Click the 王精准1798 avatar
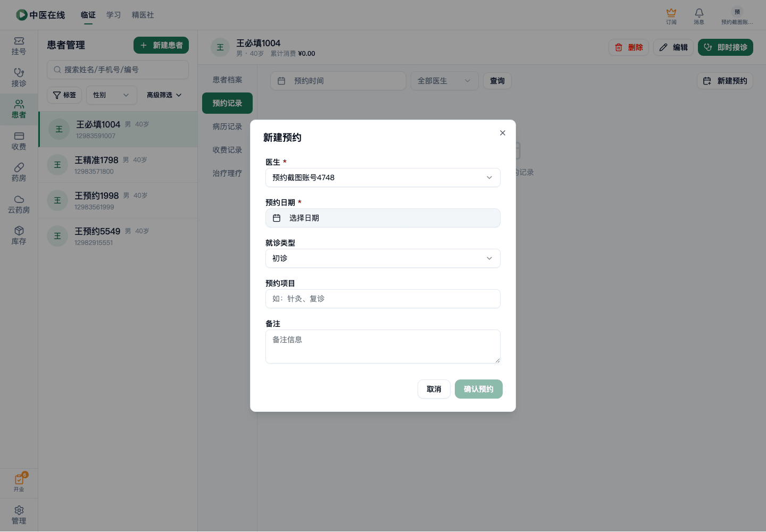 click(x=57, y=165)
